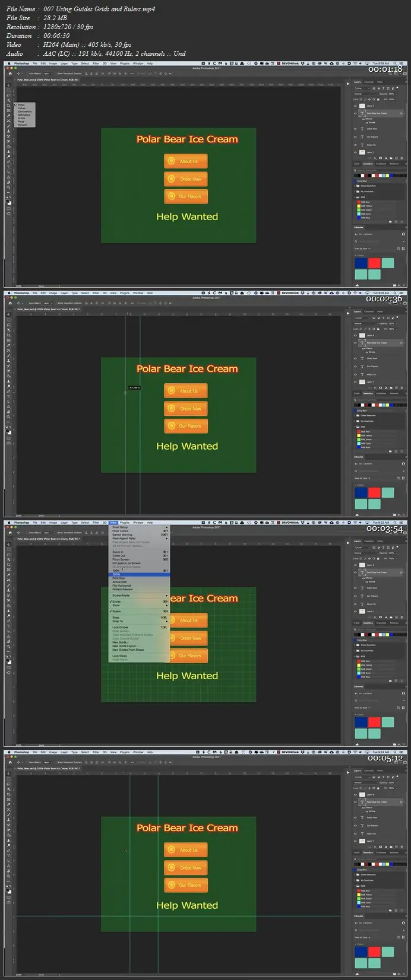Click the new group folder icon in 00:05:12 frame
This screenshot has width=411, height=980.
(x=391, y=847)
